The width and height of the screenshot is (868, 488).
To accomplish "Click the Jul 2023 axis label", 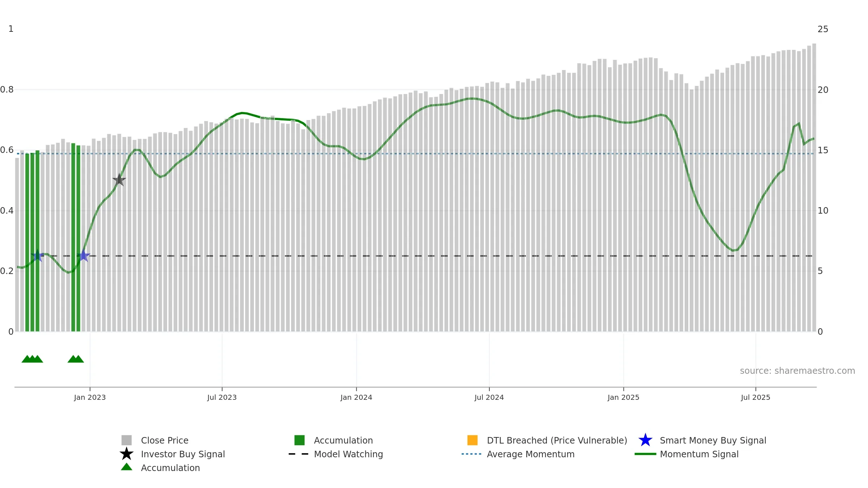I will (222, 398).
